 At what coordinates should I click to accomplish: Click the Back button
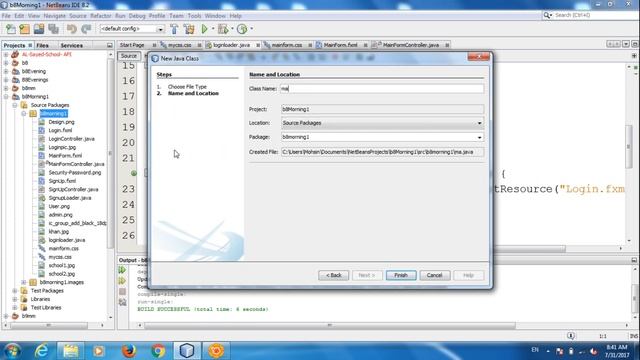click(333, 275)
